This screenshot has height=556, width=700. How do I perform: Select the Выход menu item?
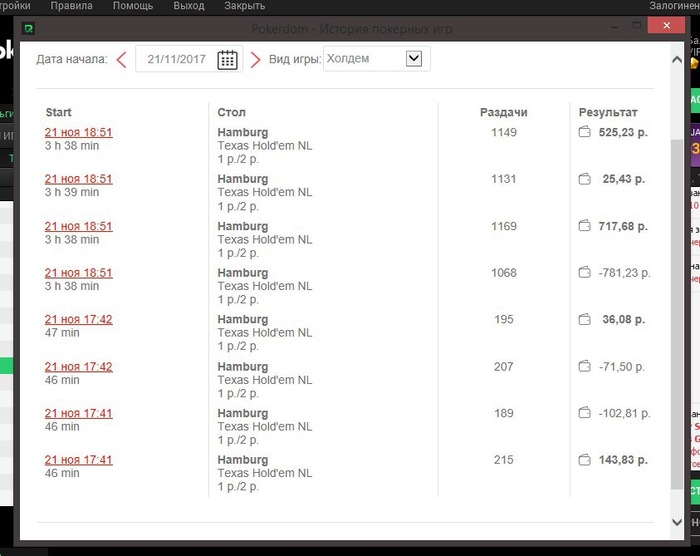click(x=189, y=6)
